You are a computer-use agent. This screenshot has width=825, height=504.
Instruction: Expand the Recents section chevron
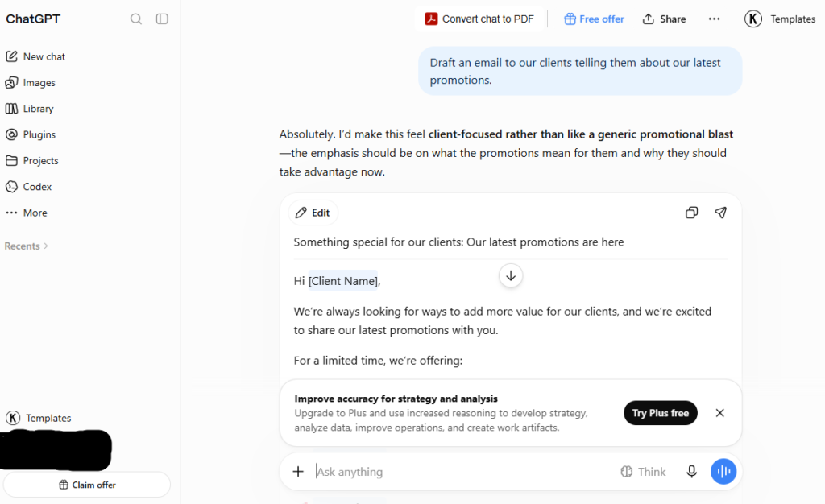46,246
